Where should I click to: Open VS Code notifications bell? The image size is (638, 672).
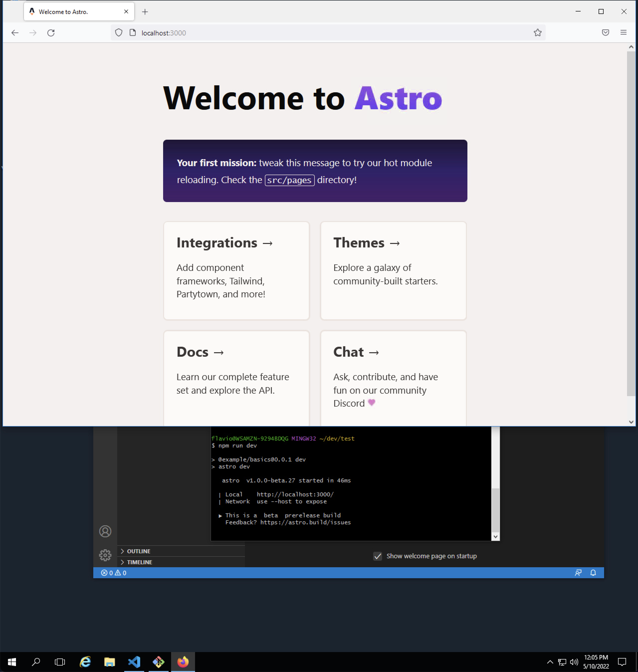(593, 573)
